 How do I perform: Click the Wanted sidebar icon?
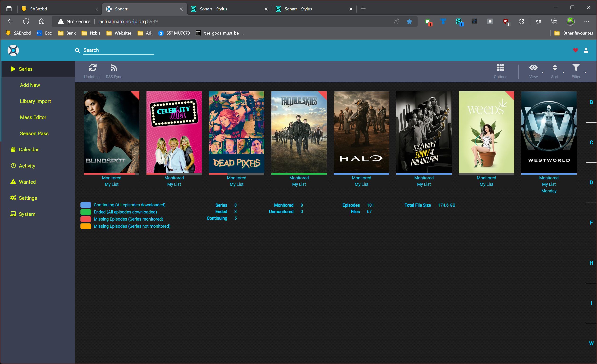coord(13,182)
